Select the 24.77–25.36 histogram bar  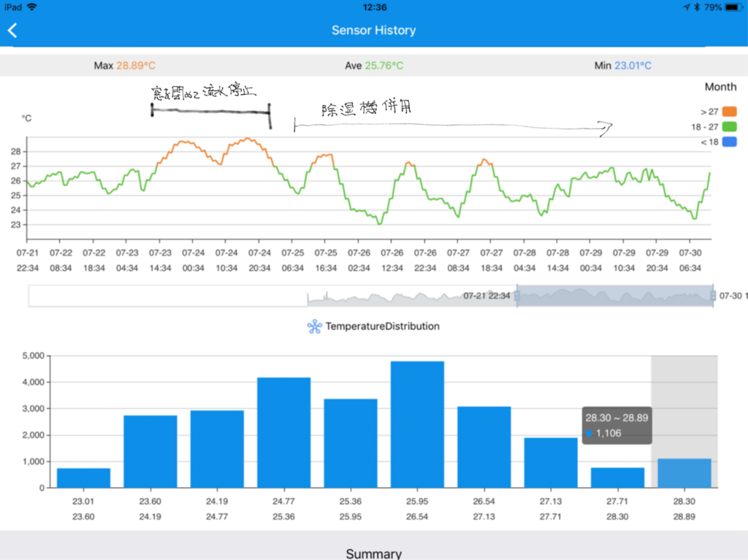coord(283,432)
